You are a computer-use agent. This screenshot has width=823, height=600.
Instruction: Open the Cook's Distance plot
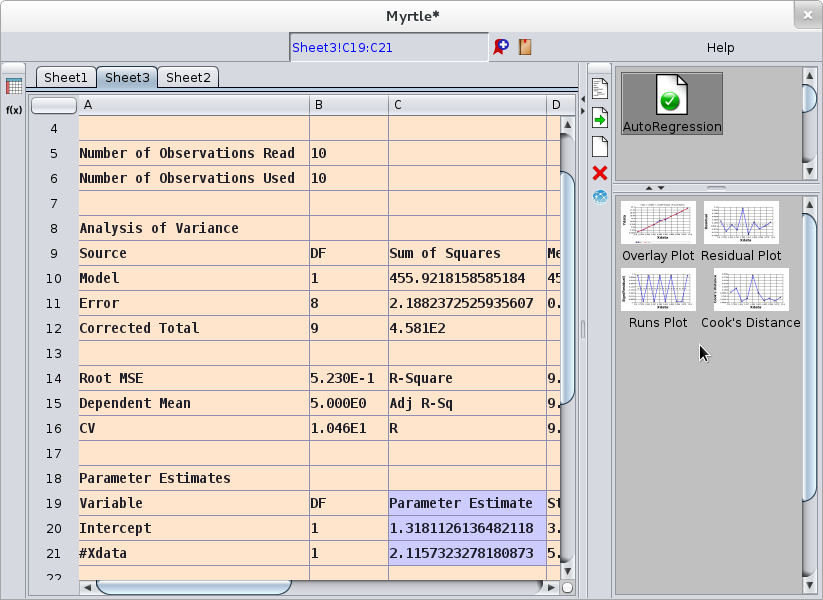(750, 290)
